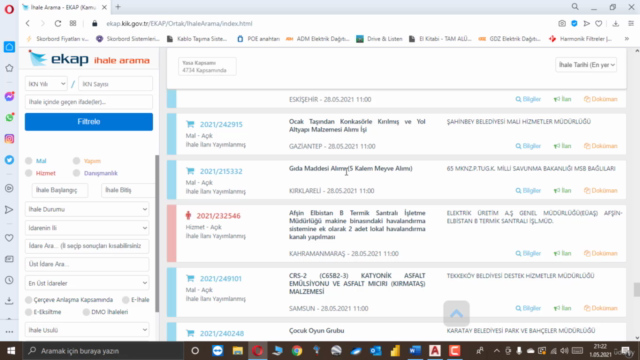Viewport: 640px width, 360px height.
Task: Open Messenger in Opera sidebar
Action: (9, 96)
